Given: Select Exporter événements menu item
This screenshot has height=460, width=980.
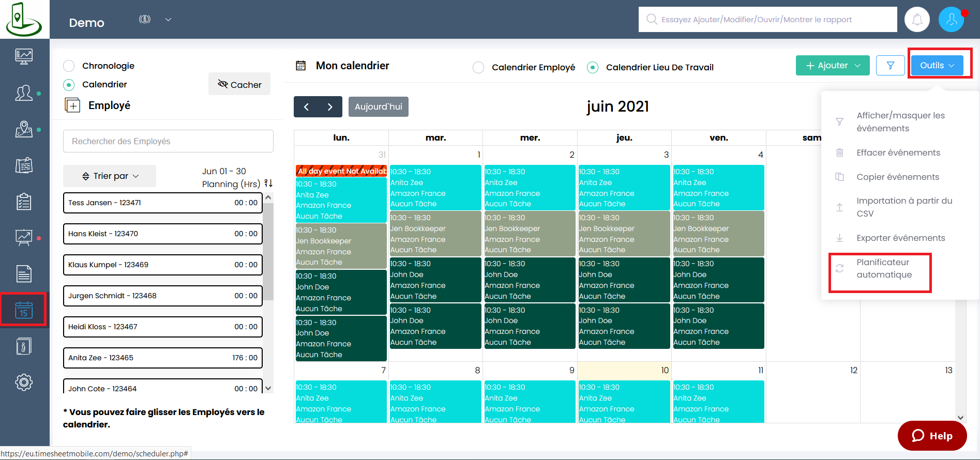Looking at the screenshot, I should 900,238.
